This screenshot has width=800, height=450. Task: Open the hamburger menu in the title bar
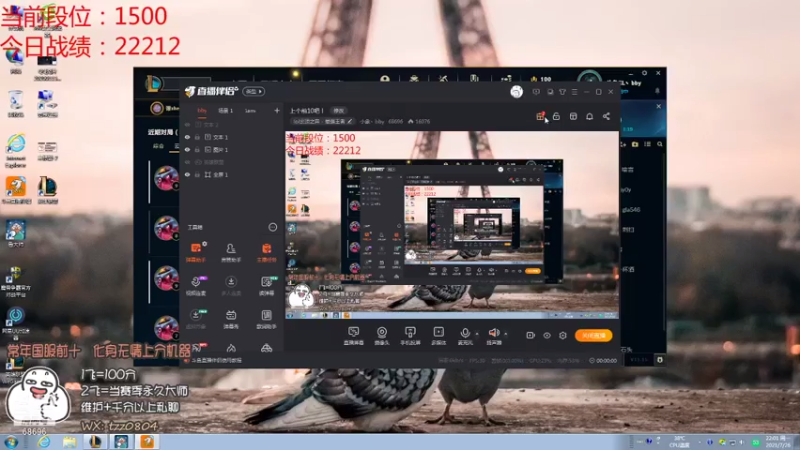click(574, 92)
